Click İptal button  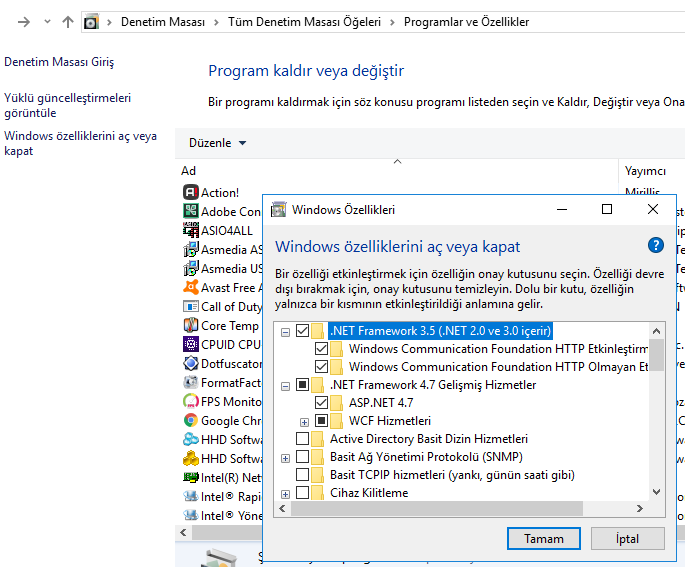point(627,539)
